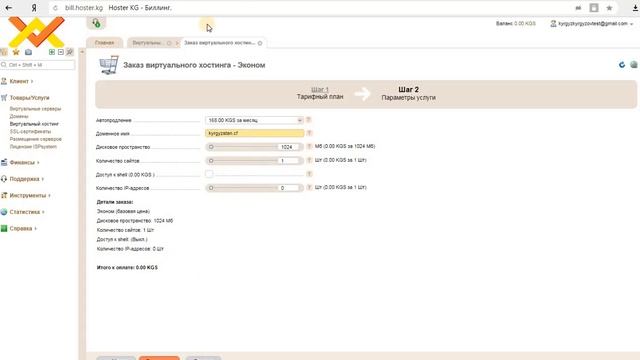The image size is (640, 360).
Task: Expand the Клиент menu section
Action: pos(19,81)
